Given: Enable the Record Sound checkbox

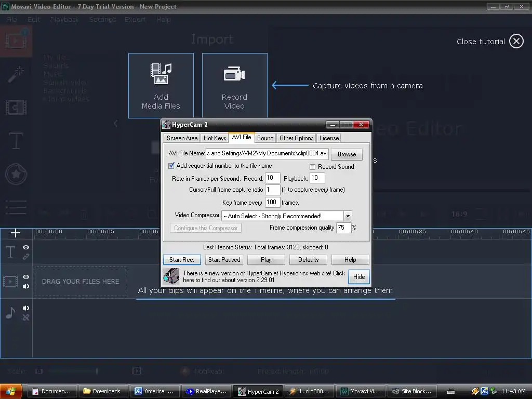Looking at the screenshot, I should point(312,167).
